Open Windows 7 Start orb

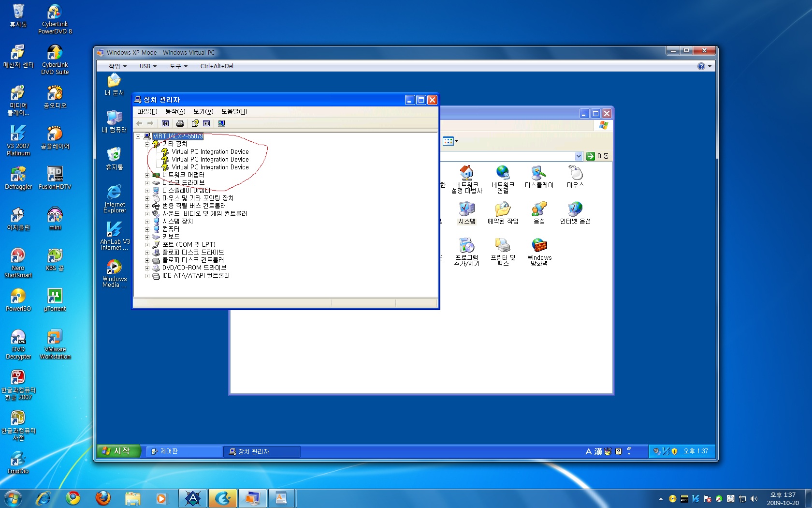click(x=13, y=498)
